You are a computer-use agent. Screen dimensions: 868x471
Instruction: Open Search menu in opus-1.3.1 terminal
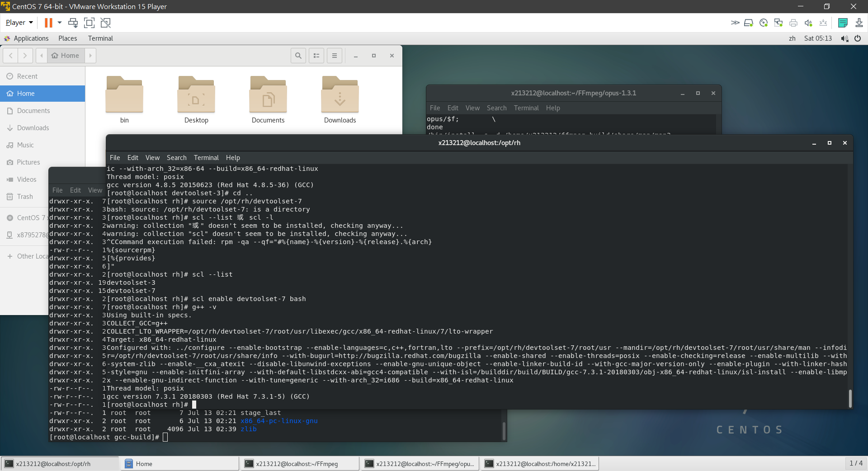[x=496, y=108]
